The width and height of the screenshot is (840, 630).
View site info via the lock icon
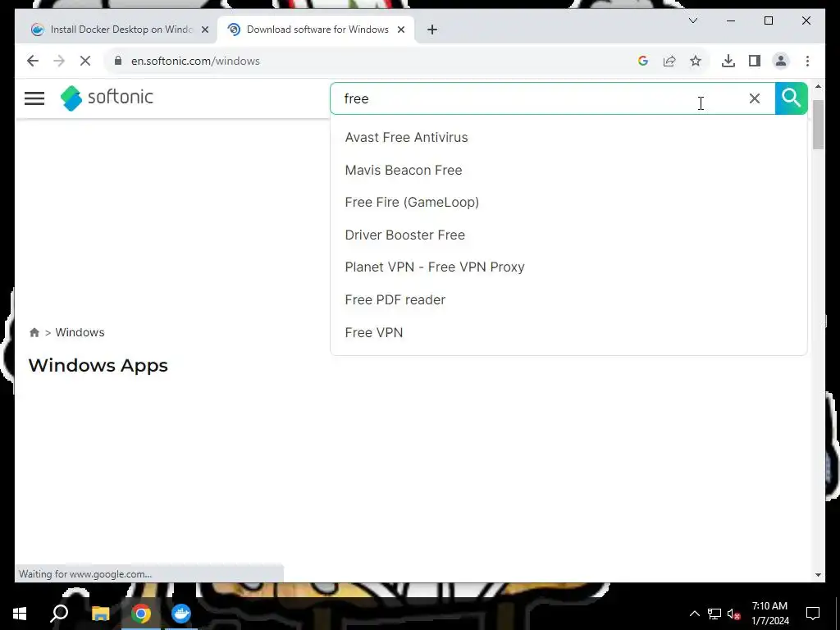[x=118, y=61]
